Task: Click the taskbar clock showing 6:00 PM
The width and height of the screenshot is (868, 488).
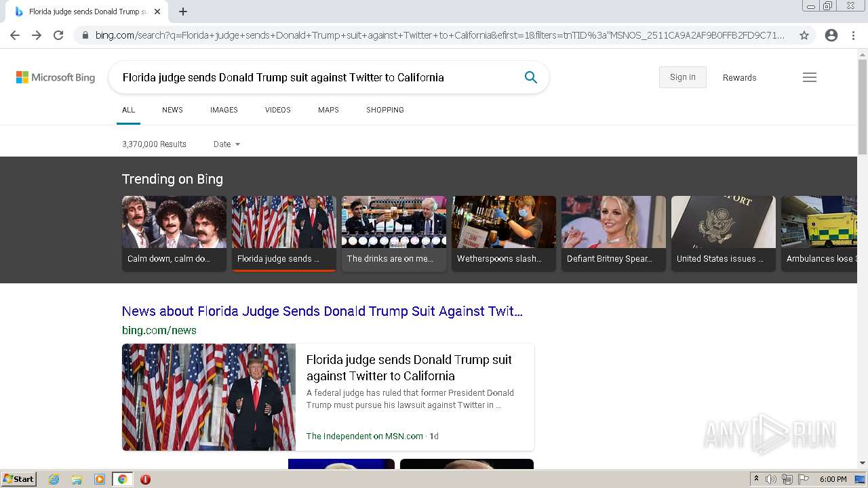Action: coord(833,479)
